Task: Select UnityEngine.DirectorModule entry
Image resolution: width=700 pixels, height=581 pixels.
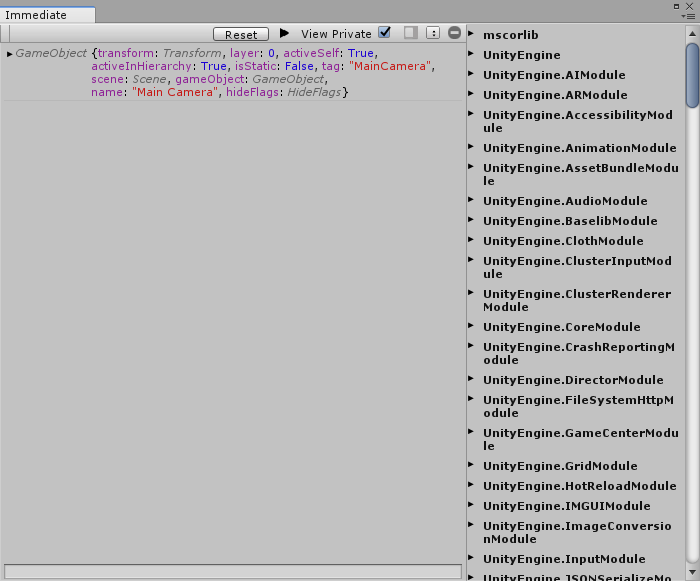Action: pyautogui.click(x=573, y=380)
